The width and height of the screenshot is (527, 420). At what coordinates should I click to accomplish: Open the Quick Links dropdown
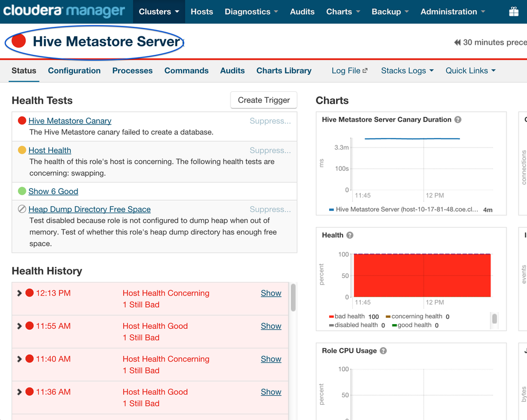pyautogui.click(x=471, y=71)
